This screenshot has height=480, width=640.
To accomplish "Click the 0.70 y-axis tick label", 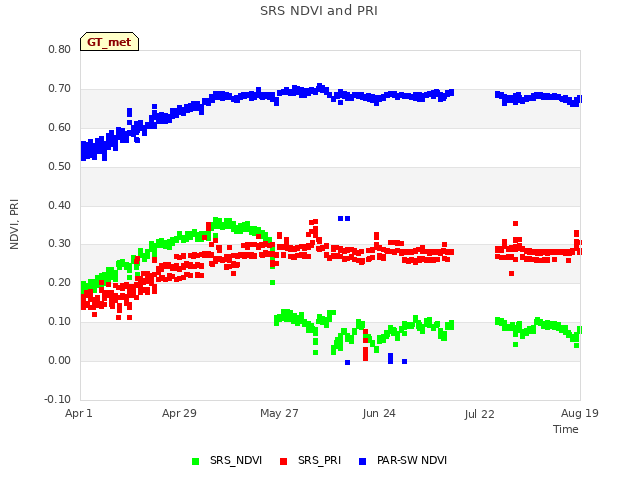I will click(x=60, y=89).
